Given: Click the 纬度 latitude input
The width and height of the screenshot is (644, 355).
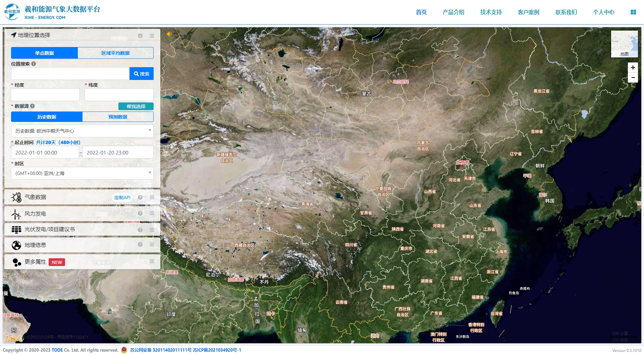Looking at the screenshot, I should point(119,95).
